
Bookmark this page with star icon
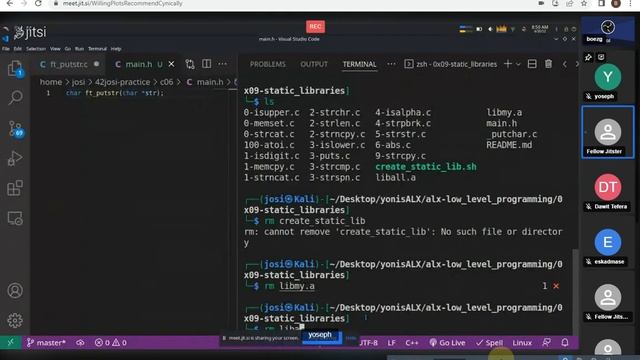584,3
